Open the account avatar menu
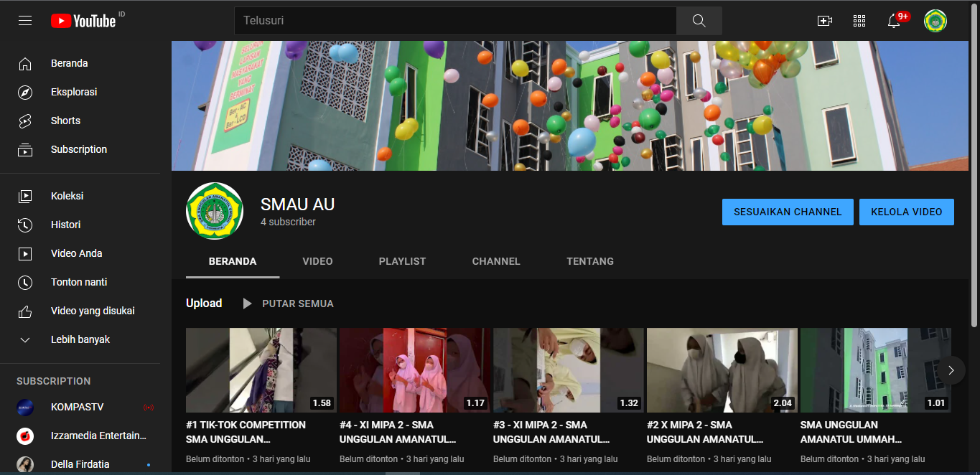980x475 pixels. pos(935,21)
